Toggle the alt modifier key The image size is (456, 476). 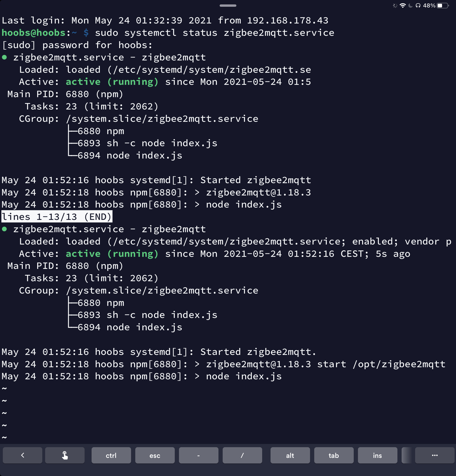click(290, 455)
